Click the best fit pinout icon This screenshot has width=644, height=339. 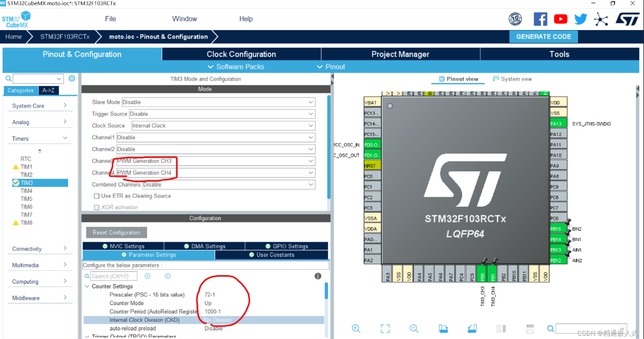coord(385,328)
